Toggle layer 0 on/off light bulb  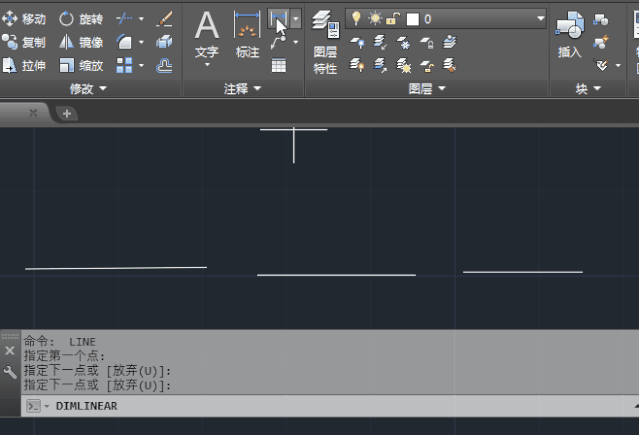tap(356, 19)
